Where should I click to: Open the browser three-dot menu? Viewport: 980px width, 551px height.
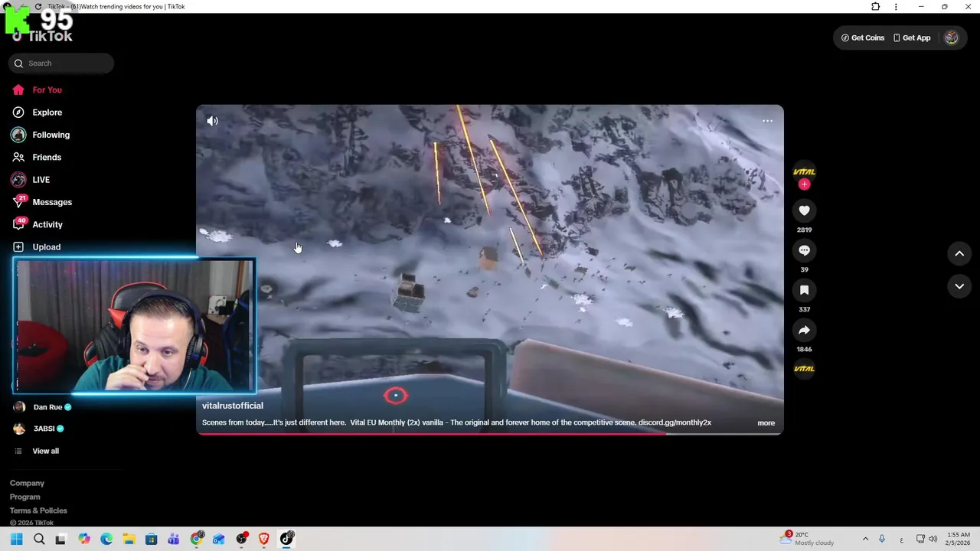(896, 7)
